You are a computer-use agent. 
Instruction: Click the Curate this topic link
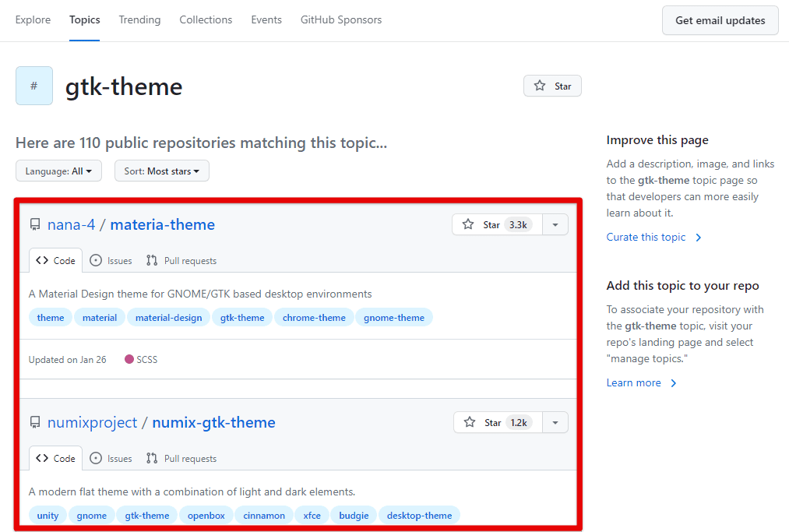(x=646, y=237)
